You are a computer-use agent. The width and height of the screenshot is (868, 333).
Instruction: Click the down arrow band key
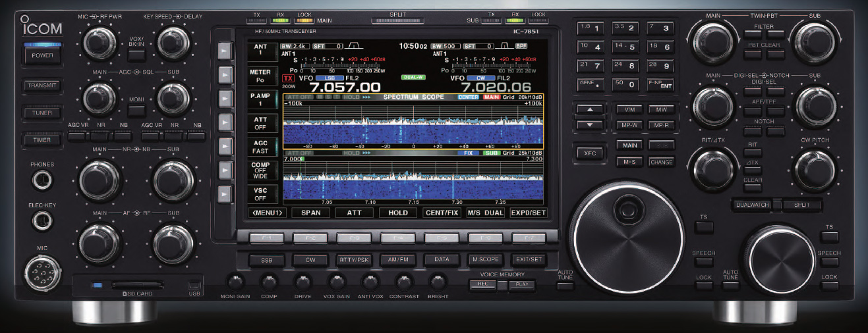coord(591,124)
